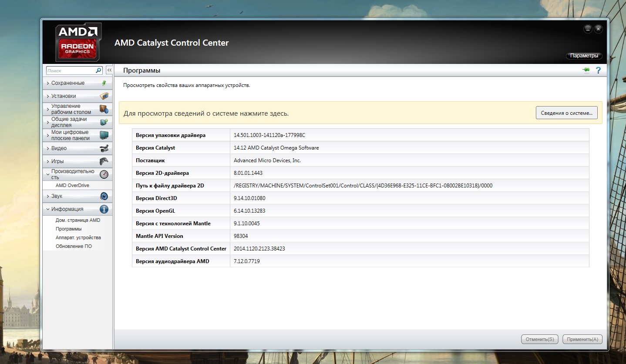626x364 pixels.
Task: Open help with the blue question mark
Action: pyautogui.click(x=598, y=70)
